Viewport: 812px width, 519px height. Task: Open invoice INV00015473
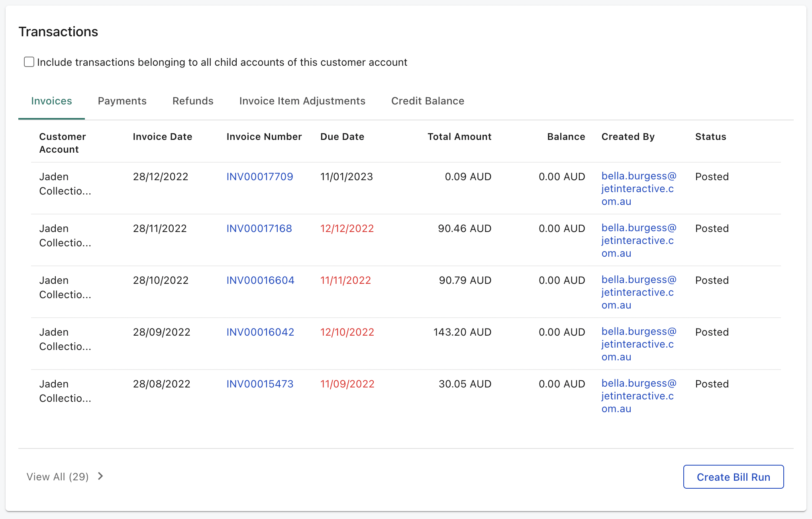[x=260, y=384]
